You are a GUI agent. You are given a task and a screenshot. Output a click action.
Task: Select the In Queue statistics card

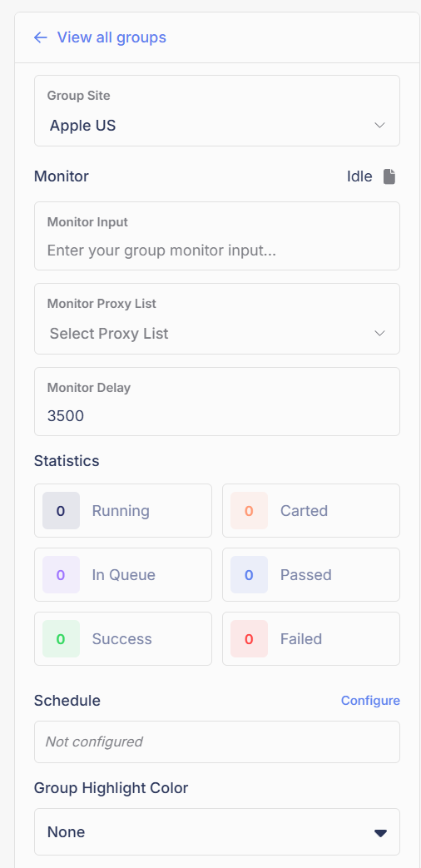pyautogui.click(x=123, y=574)
